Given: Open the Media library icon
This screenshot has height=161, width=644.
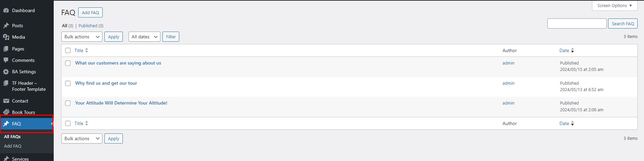Looking at the screenshot, I should click(x=6, y=37).
